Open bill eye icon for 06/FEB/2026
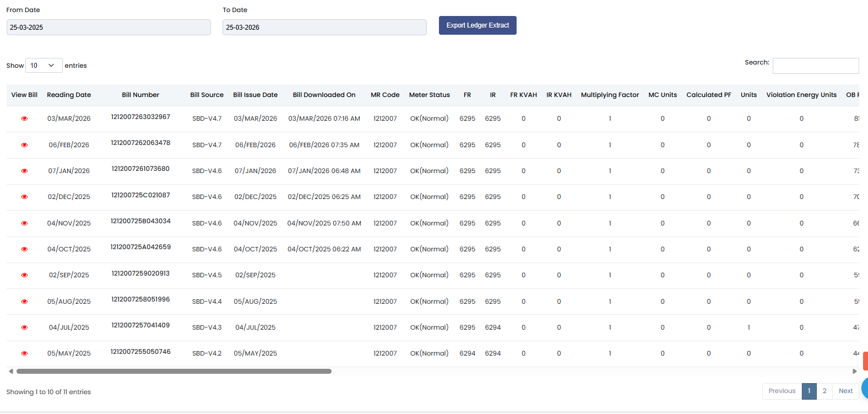This screenshot has height=414, width=868. coord(24,145)
